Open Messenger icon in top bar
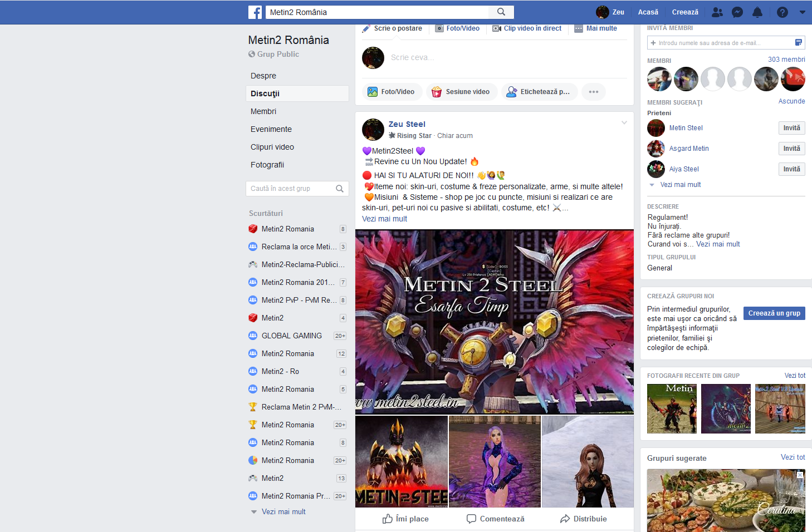Image resolution: width=812 pixels, height=532 pixels. pos(737,12)
